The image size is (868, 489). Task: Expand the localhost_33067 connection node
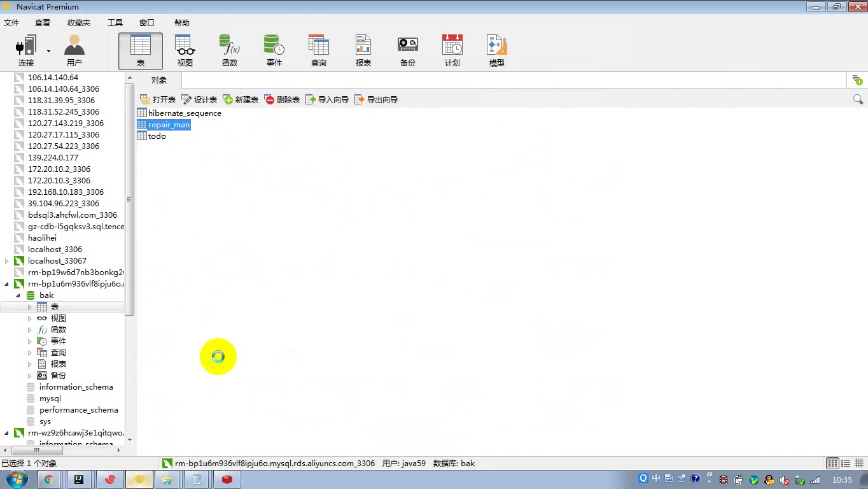[x=7, y=261]
